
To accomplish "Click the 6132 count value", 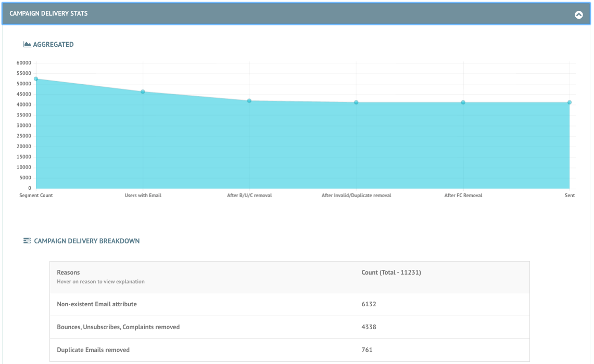I will 369,304.
